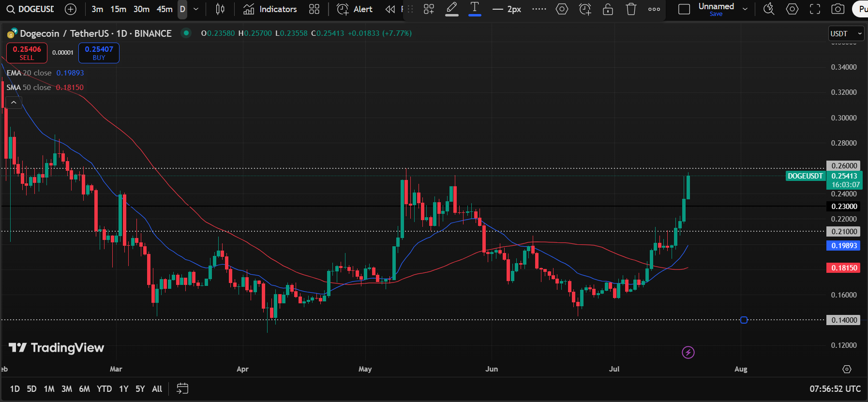Screen dimensions: 868x402
Task: Collapse the indicator legend chevron
Action: tap(14, 103)
